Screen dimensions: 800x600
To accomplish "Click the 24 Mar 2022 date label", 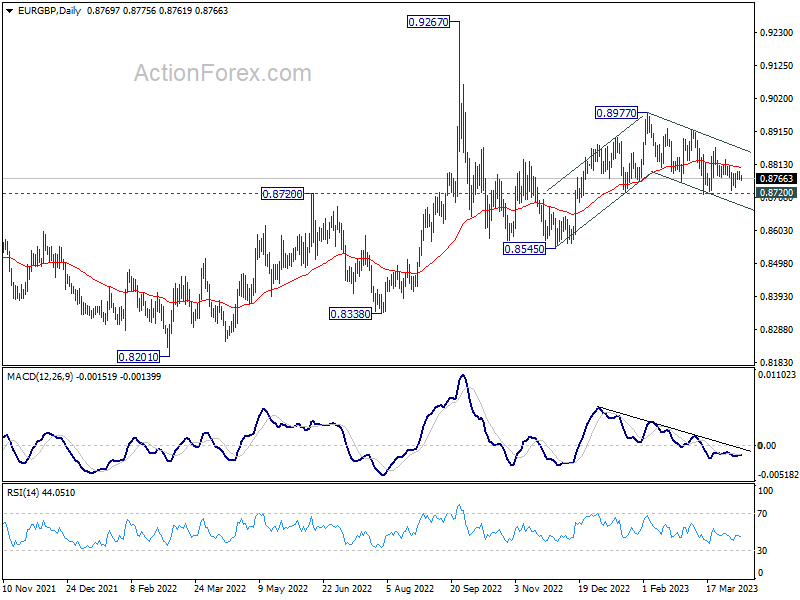I will pos(220,589).
